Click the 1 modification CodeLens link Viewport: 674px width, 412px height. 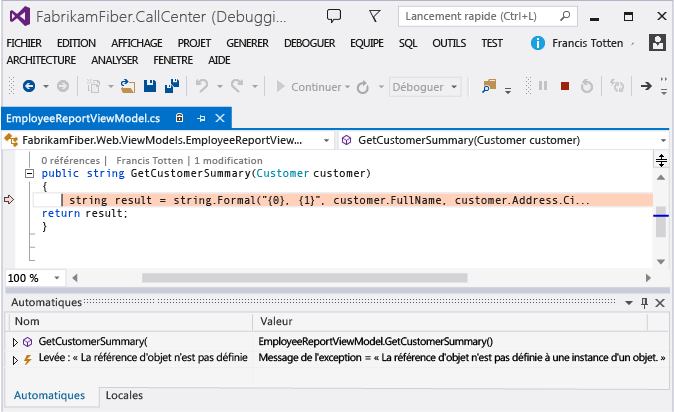pyautogui.click(x=228, y=160)
